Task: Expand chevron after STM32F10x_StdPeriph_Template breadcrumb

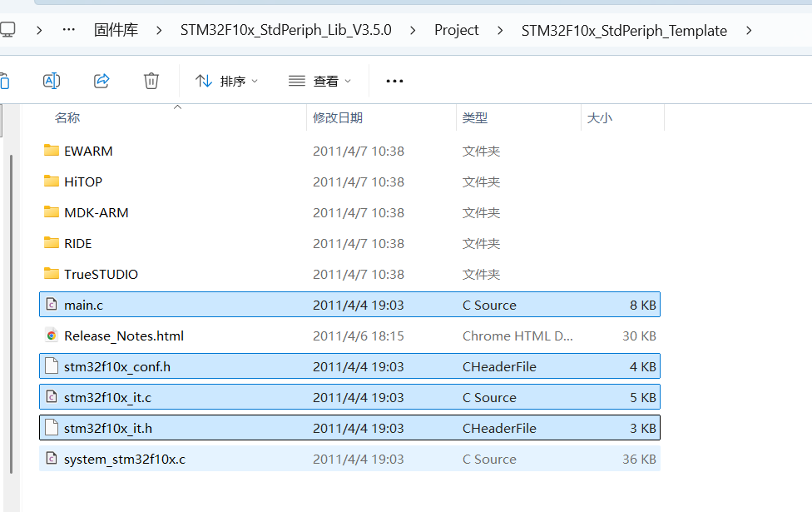Action: 749,31
